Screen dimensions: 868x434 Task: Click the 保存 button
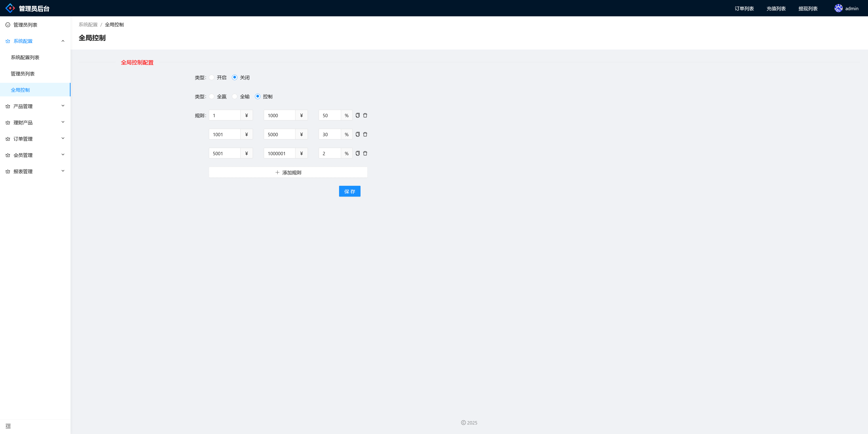(x=349, y=191)
